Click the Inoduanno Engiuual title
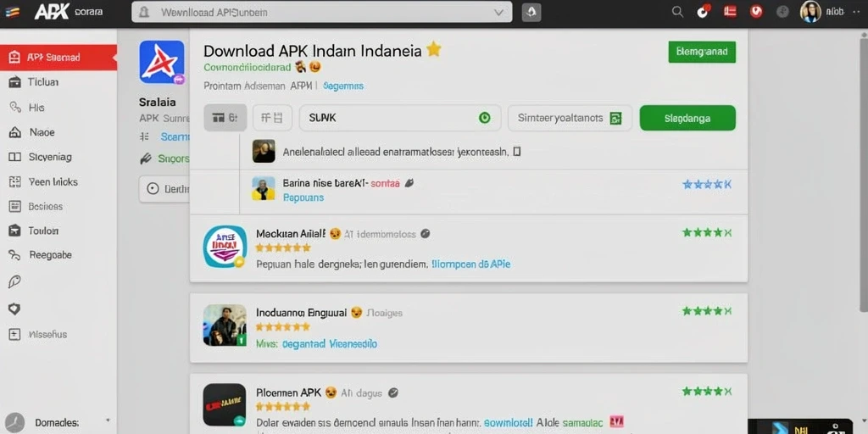 [301, 313]
